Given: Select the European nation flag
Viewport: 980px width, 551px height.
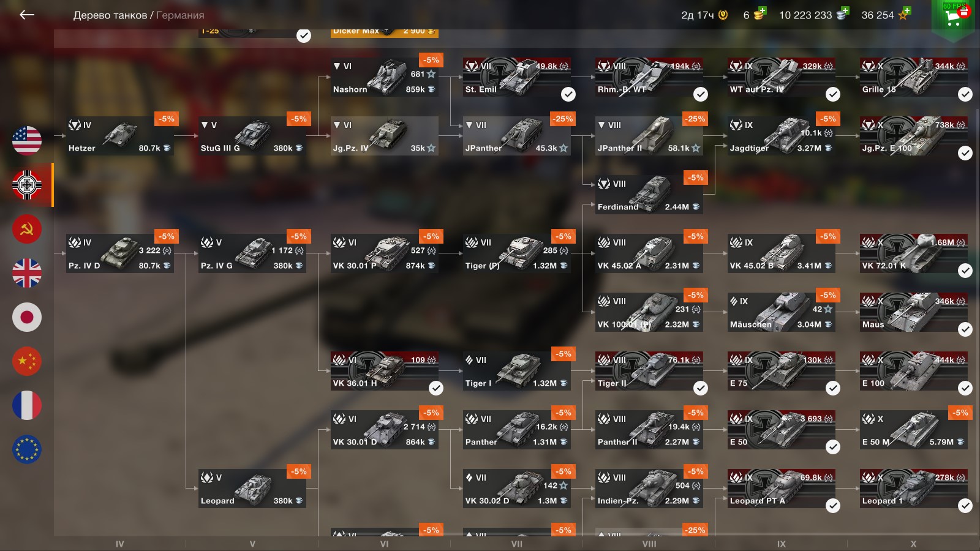Looking at the screenshot, I should (x=27, y=449).
